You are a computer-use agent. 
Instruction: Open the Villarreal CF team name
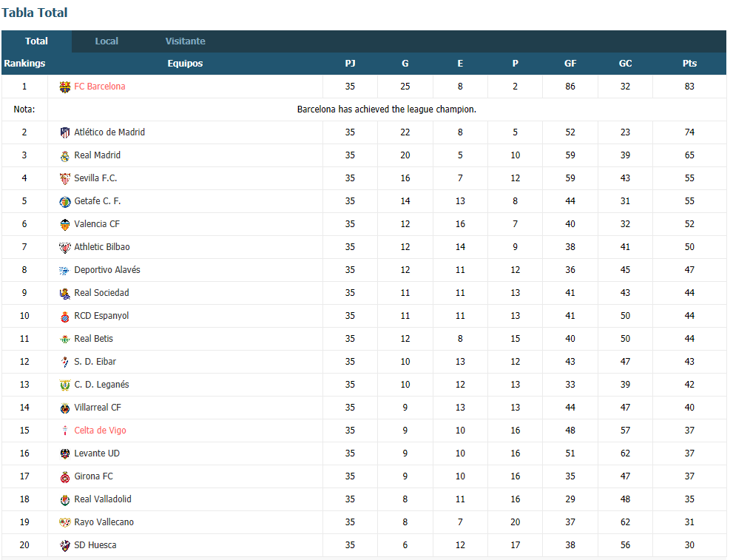97,407
